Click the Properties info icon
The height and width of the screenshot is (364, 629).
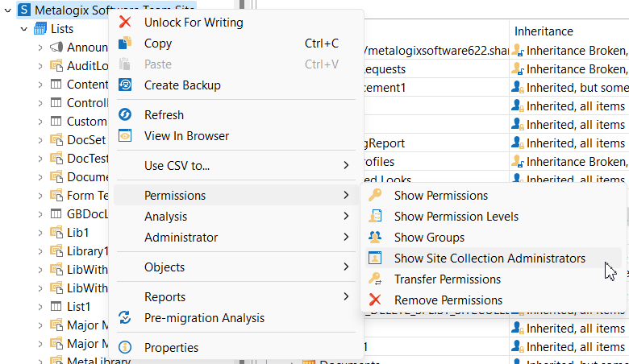point(125,348)
